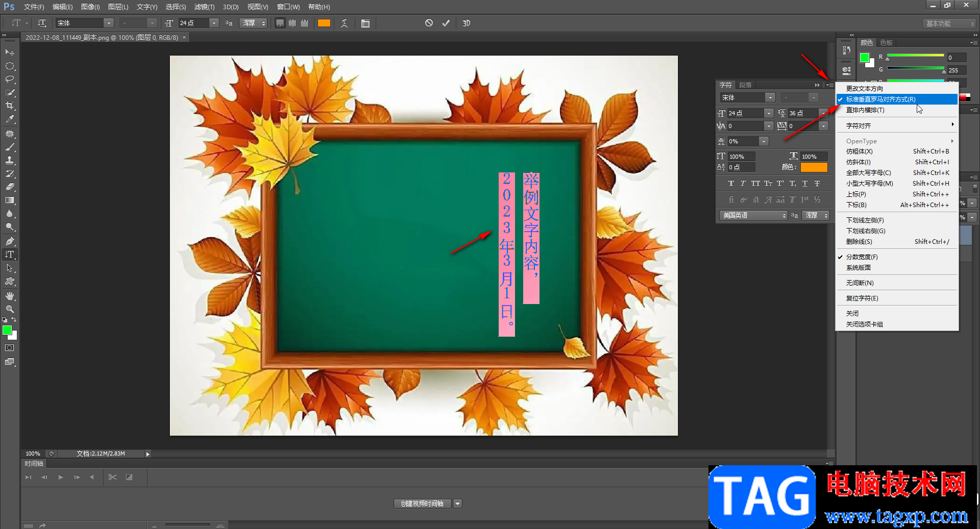
Task: Select the Eyedropper tool
Action: [x=10, y=119]
